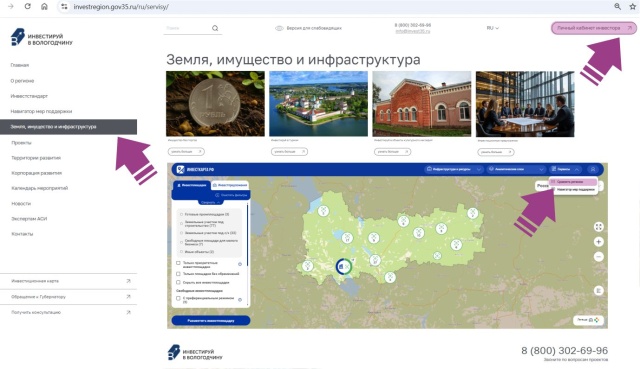Open О регионе in the left sidebar
This screenshot has height=369, width=640.
pos(22,81)
